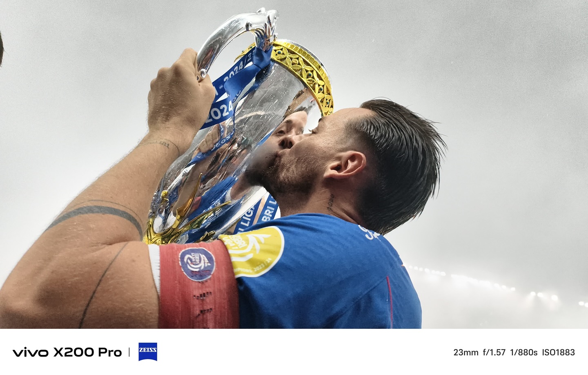The height and width of the screenshot is (375, 588).
Task: Click the vivo X200 Pro watermark text
Action: 67,352
